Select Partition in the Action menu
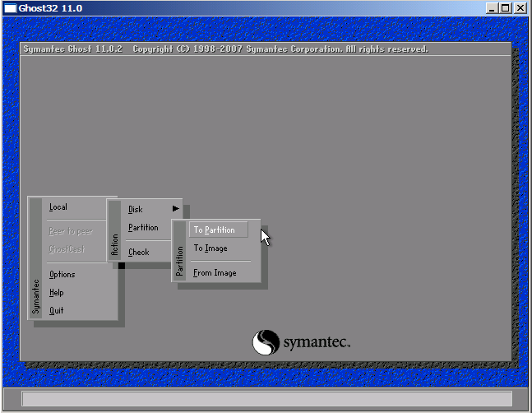The width and height of the screenshot is (532, 413). tap(143, 227)
